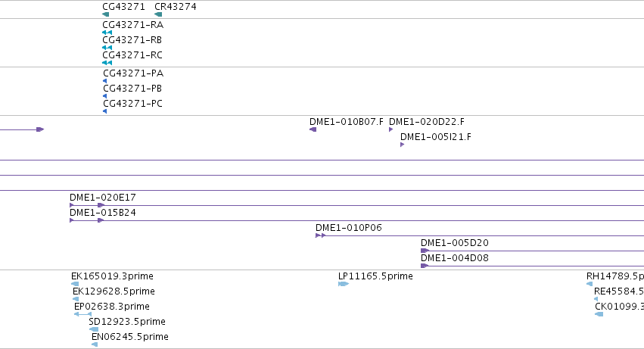Click the CG43271-RB transcript glyph
This screenshot has width=644, height=349.
(x=107, y=48)
